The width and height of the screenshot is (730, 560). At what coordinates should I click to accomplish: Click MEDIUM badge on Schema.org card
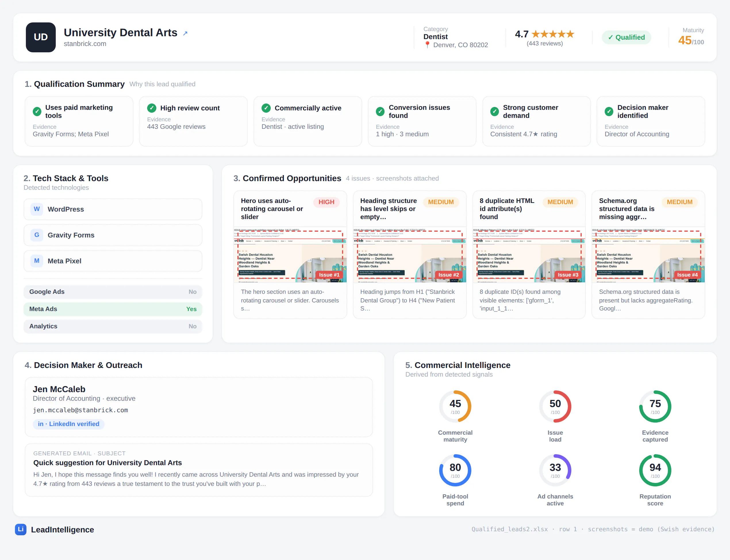679,202
